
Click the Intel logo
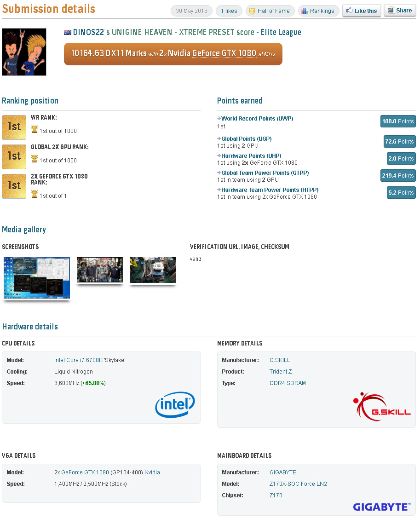click(x=175, y=405)
